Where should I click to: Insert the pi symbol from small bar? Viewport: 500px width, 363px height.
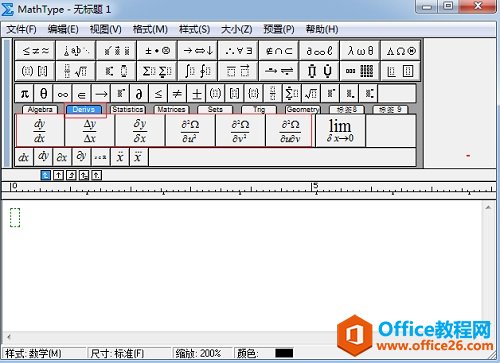(x=24, y=93)
